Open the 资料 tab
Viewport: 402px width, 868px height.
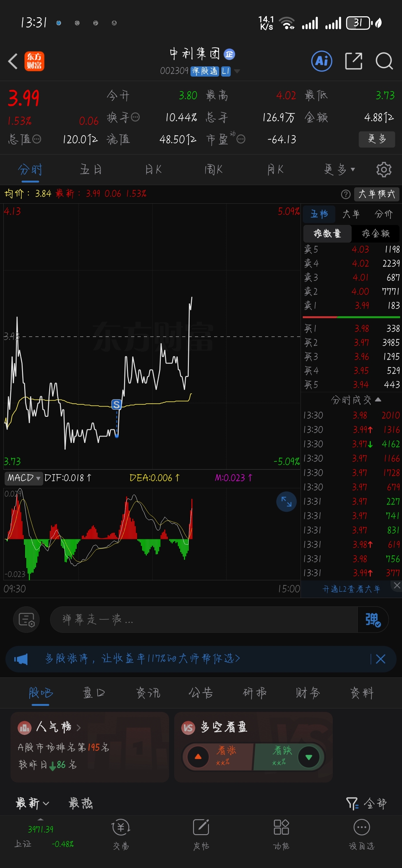point(362,693)
